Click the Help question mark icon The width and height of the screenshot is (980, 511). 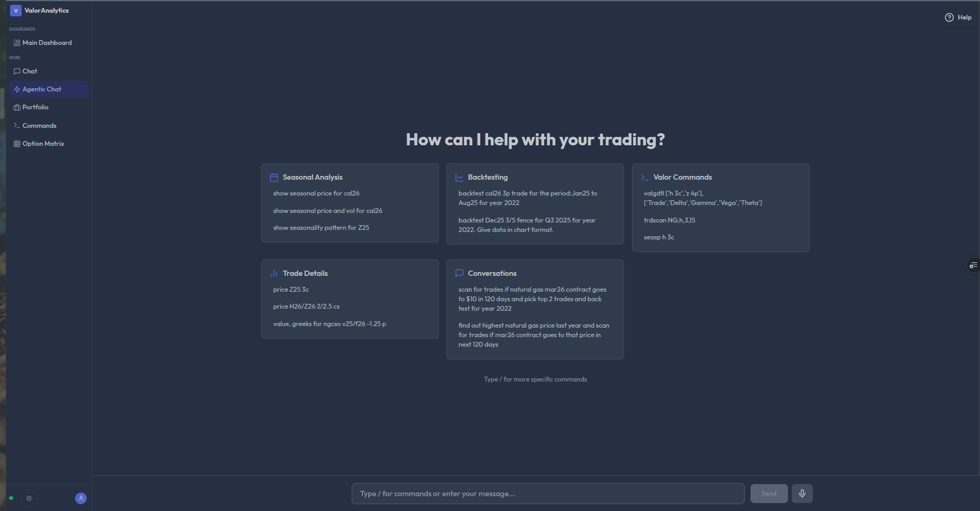[x=949, y=17]
